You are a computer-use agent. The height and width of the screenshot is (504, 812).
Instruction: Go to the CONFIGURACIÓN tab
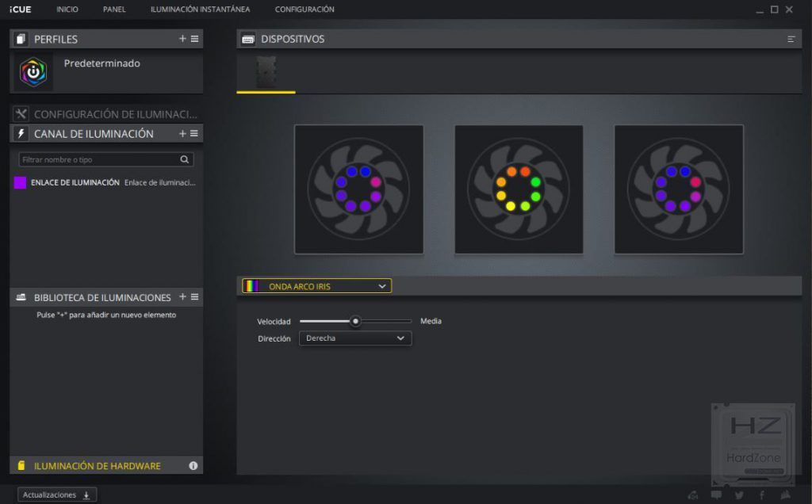(304, 10)
